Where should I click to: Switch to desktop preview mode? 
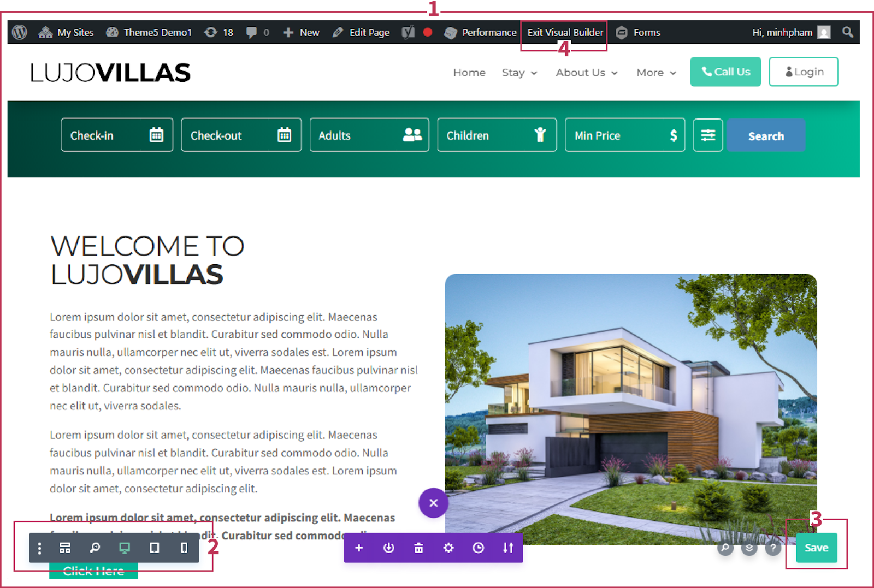125,548
